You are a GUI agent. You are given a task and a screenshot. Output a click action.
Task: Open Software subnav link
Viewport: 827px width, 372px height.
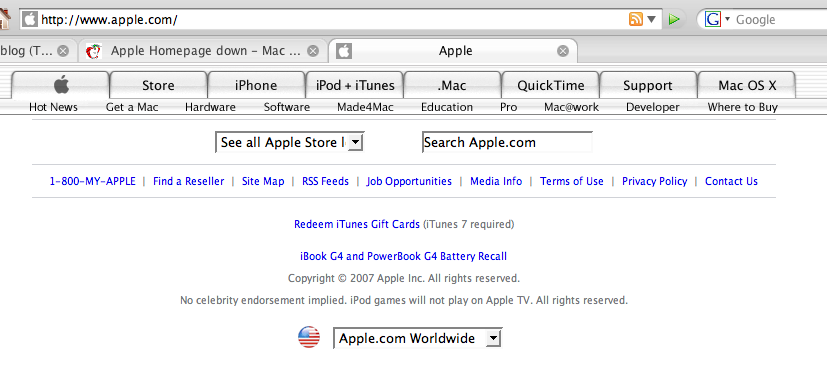287,107
